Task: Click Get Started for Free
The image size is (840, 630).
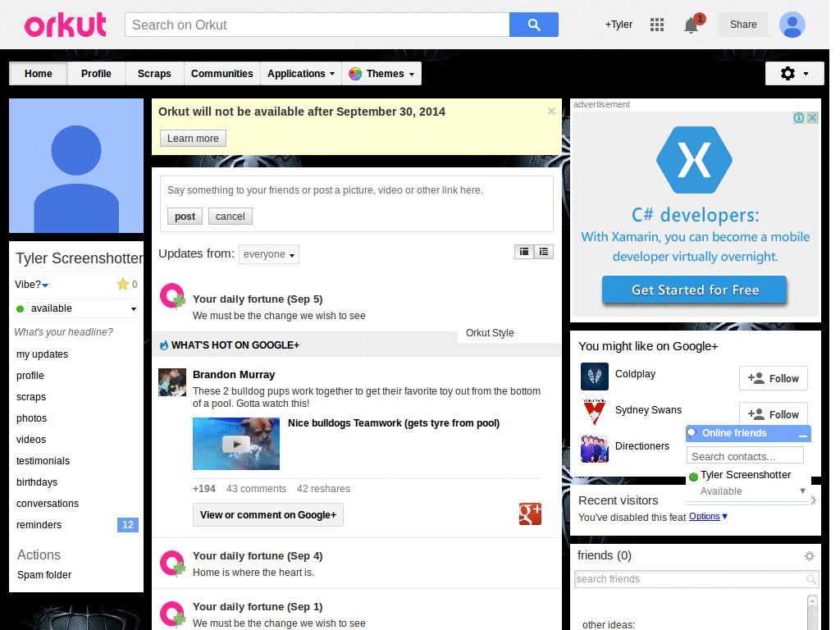Action: (694, 290)
